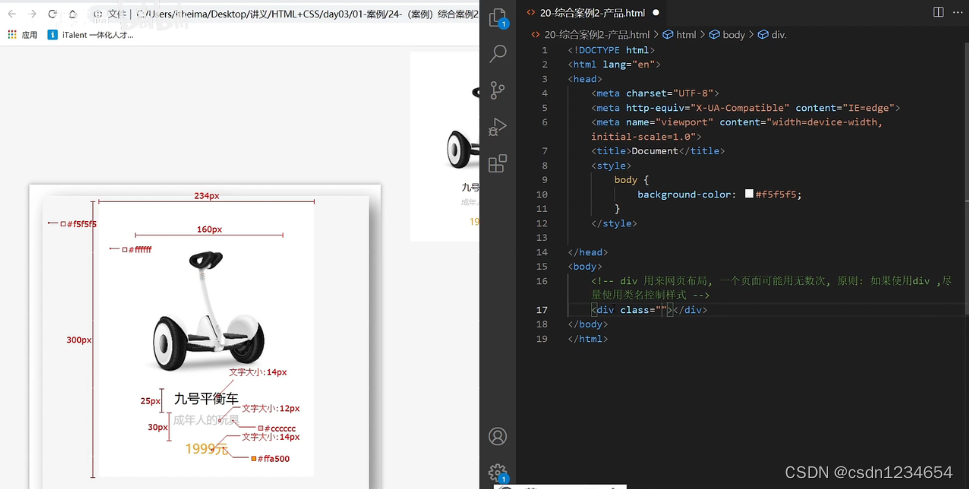Click line number 9 in the gutter
Image resolution: width=969 pixels, height=489 pixels.
(544, 180)
